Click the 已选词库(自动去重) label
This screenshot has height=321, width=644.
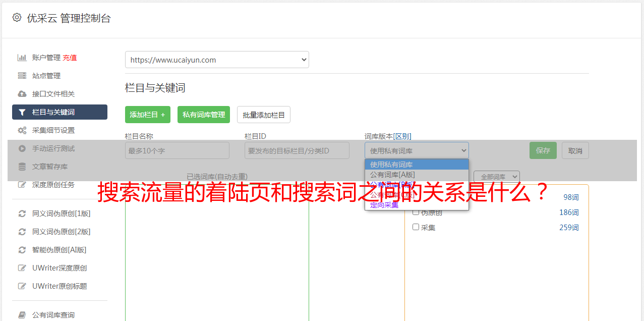click(x=217, y=177)
